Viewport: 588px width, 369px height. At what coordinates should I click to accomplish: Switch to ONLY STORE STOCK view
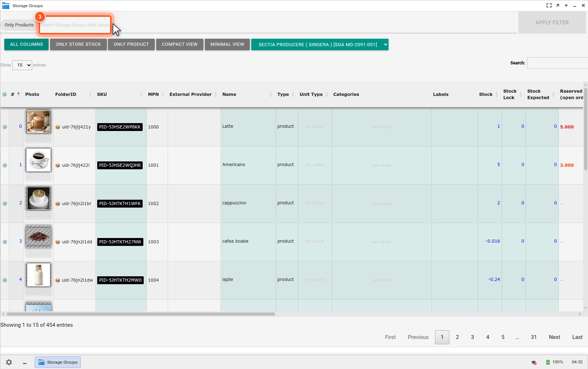(78, 44)
